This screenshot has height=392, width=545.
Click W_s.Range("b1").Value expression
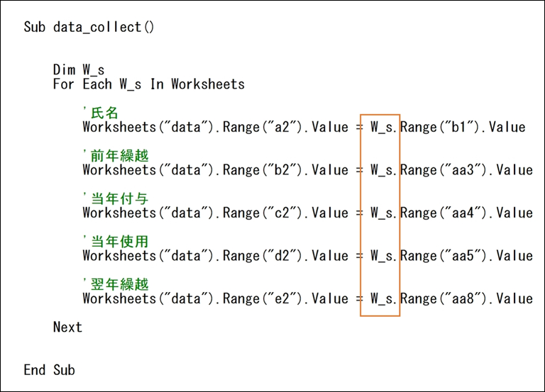click(x=448, y=128)
